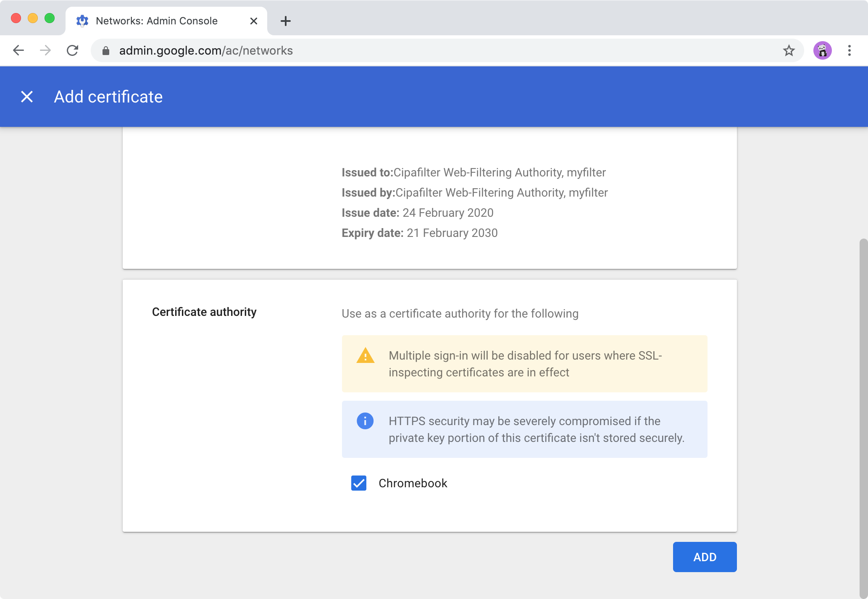This screenshot has height=599, width=868.
Task: Toggle certificate authority use for Chromebook
Action: (x=358, y=483)
